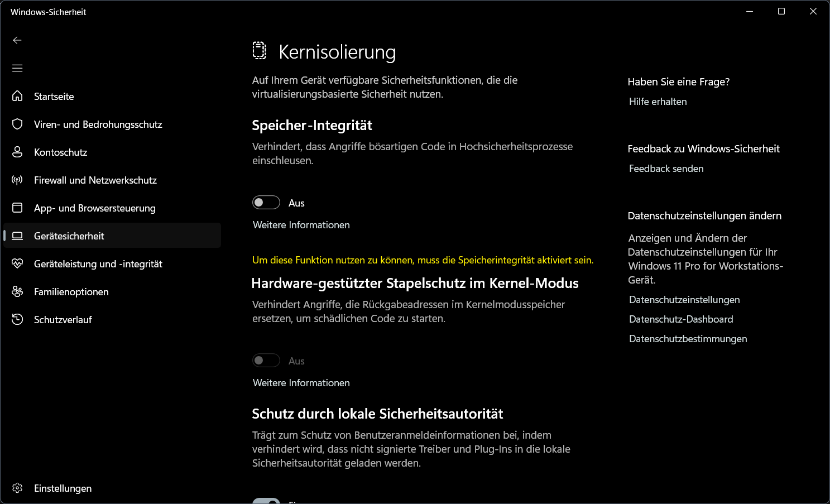Image resolution: width=830 pixels, height=504 pixels.
Task: Click the laptop icon for Gerätesicherheit
Action: pos(17,236)
